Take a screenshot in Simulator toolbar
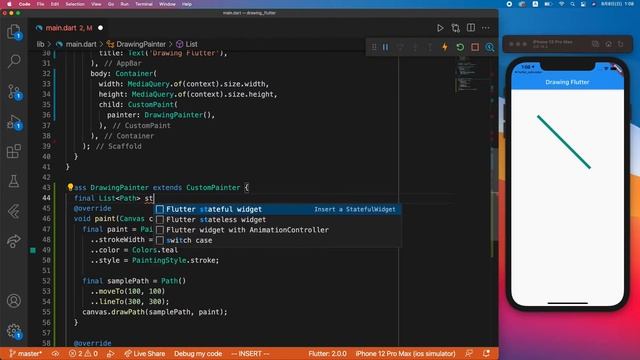Image resolution: width=640 pixels, height=360 pixels. click(x=596, y=44)
